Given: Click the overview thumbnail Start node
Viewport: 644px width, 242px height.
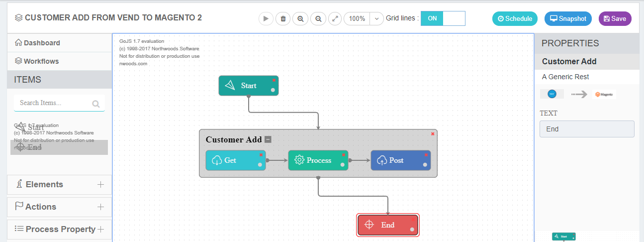Looking at the screenshot, I should coord(564,237).
